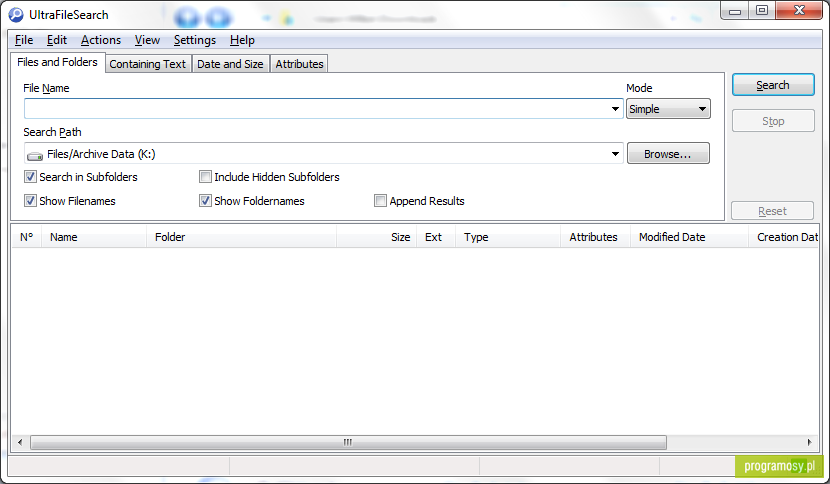Sort results by the Folder column header
Image resolution: width=830 pixels, height=484 pixels.
pyautogui.click(x=241, y=237)
